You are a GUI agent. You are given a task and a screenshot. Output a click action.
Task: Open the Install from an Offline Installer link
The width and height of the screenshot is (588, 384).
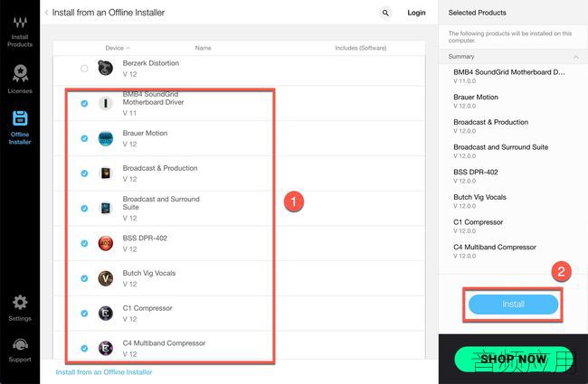click(x=104, y=372)
